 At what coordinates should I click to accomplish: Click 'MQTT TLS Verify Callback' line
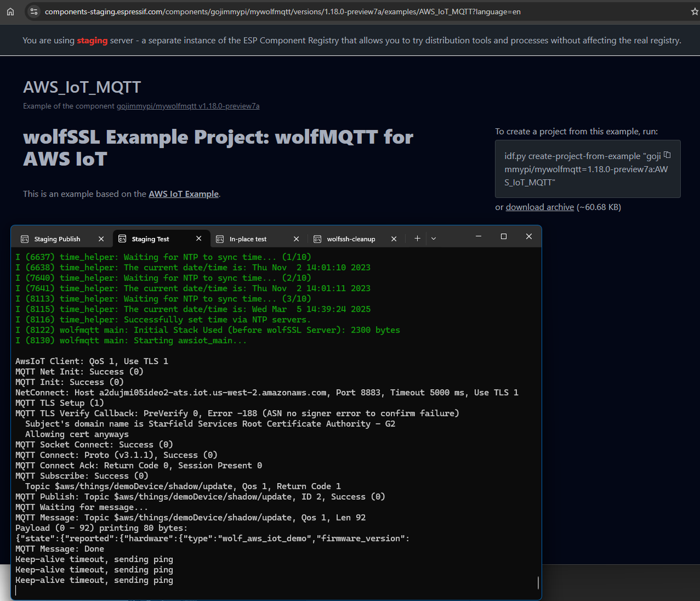click(x=237, y=414)
